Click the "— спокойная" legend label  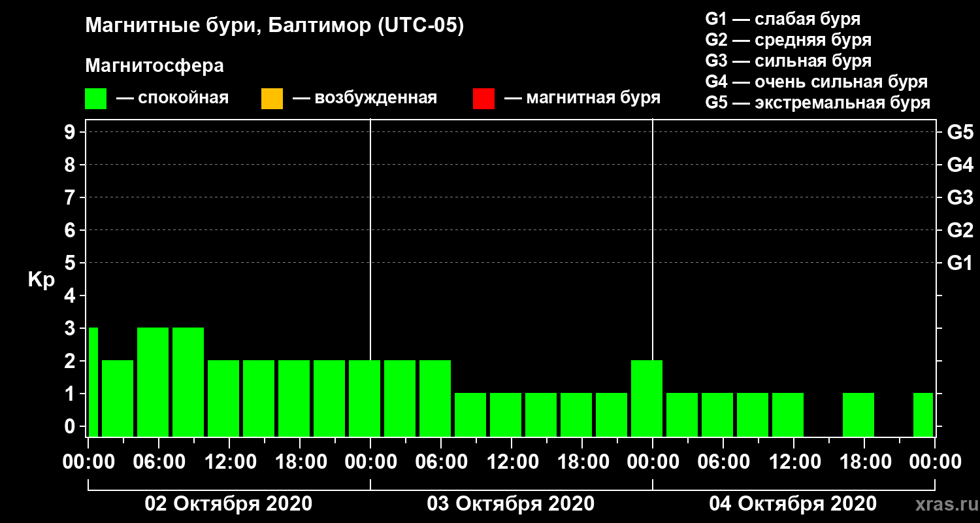coord(172,99)
